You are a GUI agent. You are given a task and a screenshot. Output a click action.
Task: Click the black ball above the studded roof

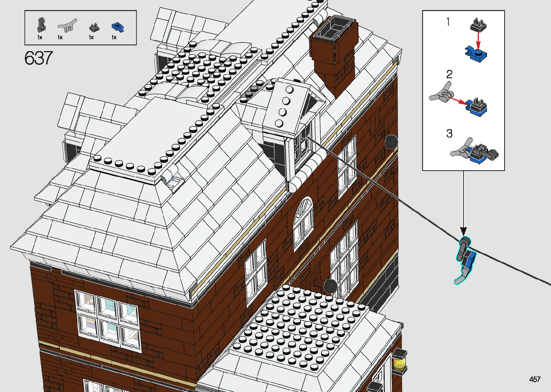(x=330, y=286)
